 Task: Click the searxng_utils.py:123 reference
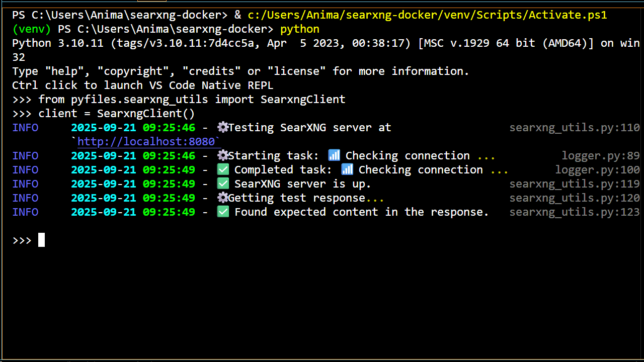click(x=574, y=212)
